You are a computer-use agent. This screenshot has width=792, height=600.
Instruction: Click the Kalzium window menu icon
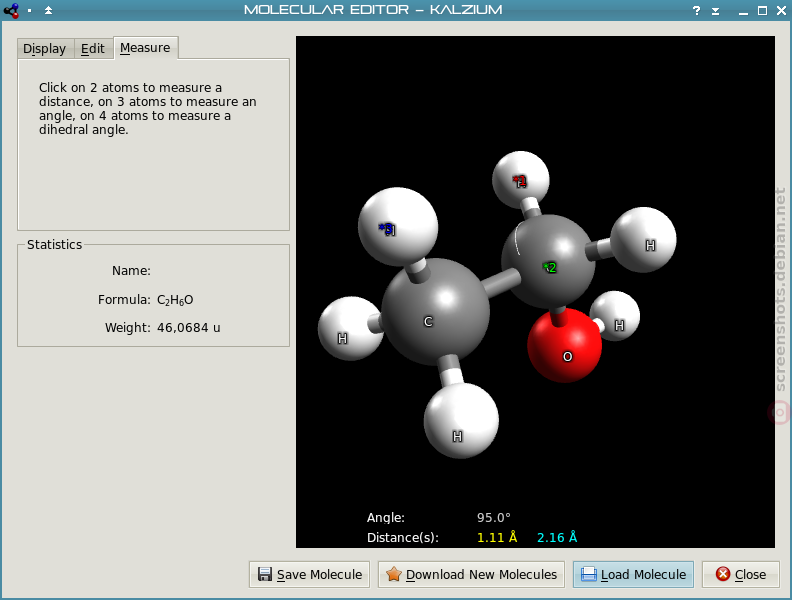(x=11, y=10)
